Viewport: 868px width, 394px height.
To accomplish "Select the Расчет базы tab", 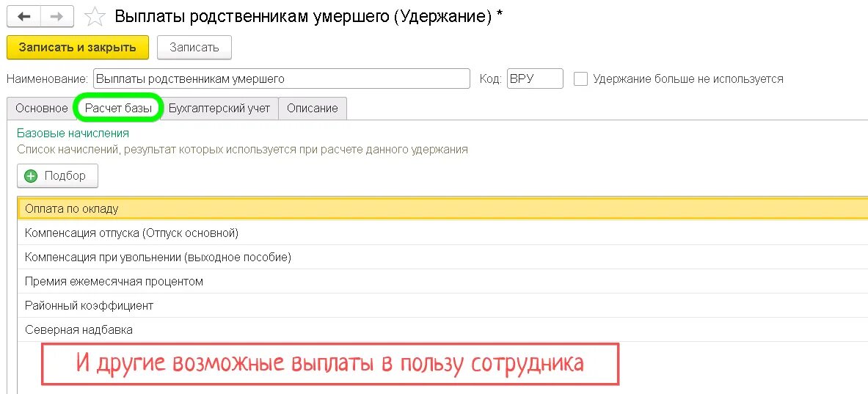I will coord(118,109).
